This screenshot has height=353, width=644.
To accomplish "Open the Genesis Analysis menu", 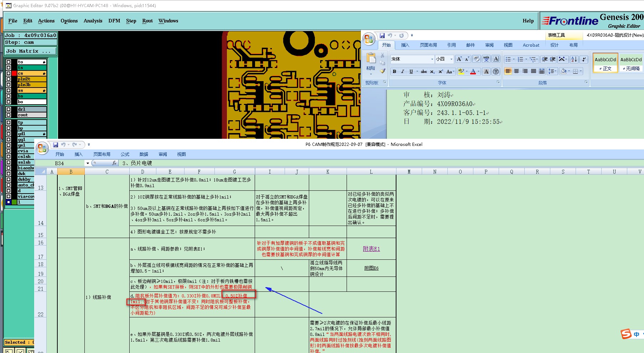I will click(x=93, y=21).
